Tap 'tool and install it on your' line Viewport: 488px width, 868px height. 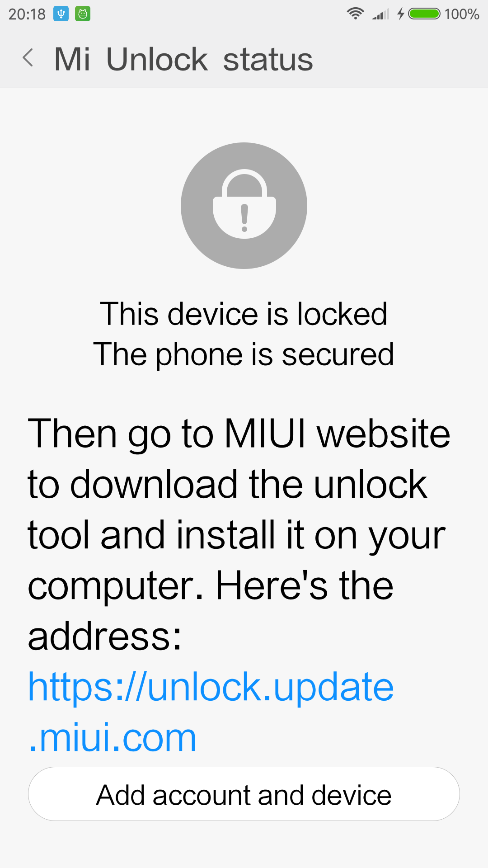coord(237,535)
